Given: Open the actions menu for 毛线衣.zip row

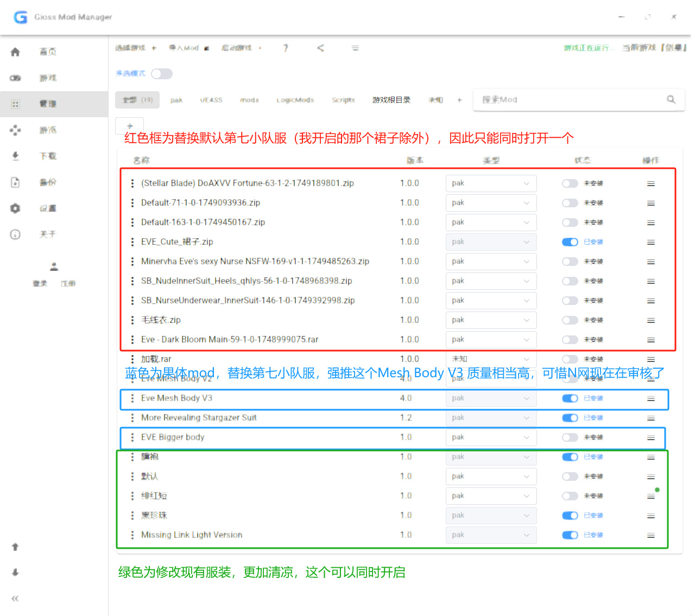Looking at the screenshot, I should click(x=650, y=320).
